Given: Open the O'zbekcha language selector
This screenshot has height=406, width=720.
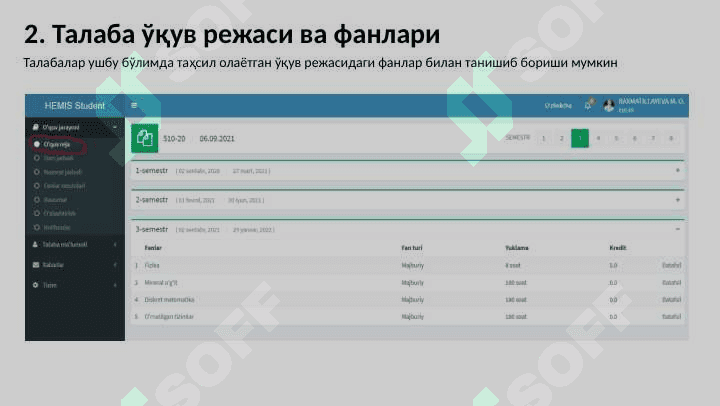Looking at the screenshot, I should coord(558,106).
